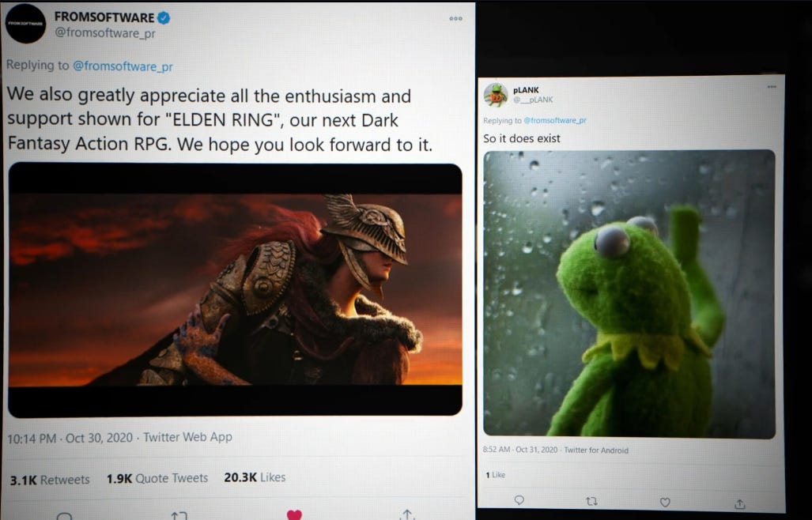Screen dimensions: 812x520
Task: Click share icon under pLANK's tweet
Action: click(x=739, y=503)
